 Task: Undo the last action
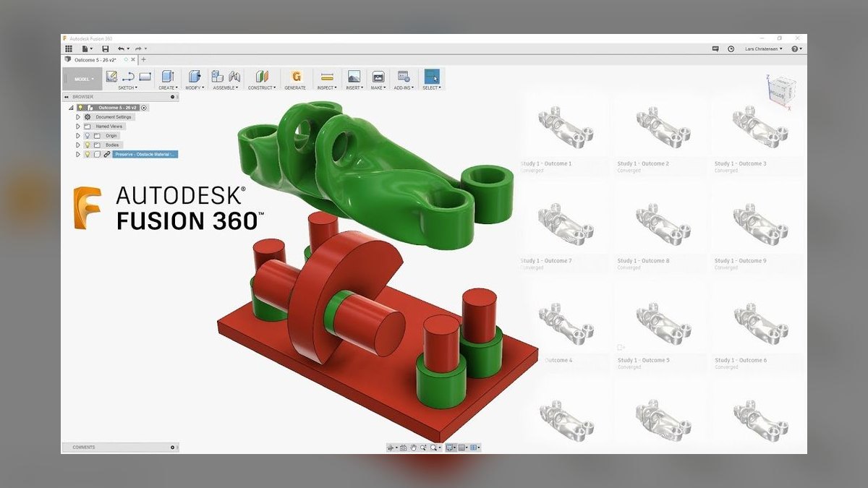point(122,48)
